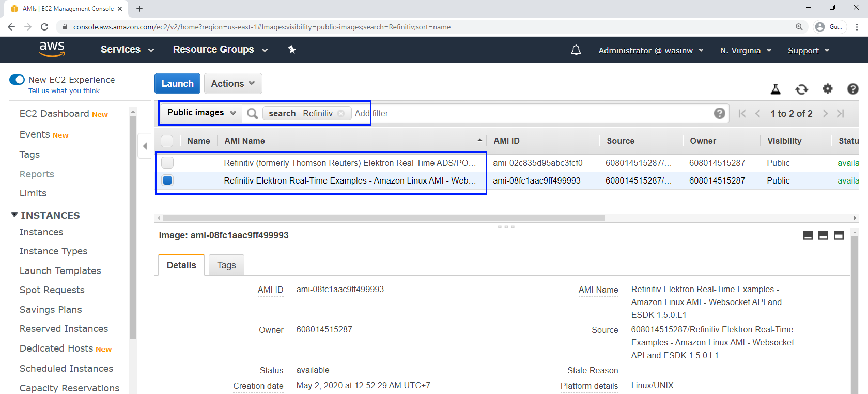Collapse the left navigation pane
The width and height of the screenshot is (868, 394).
click(x=145, y=146)
